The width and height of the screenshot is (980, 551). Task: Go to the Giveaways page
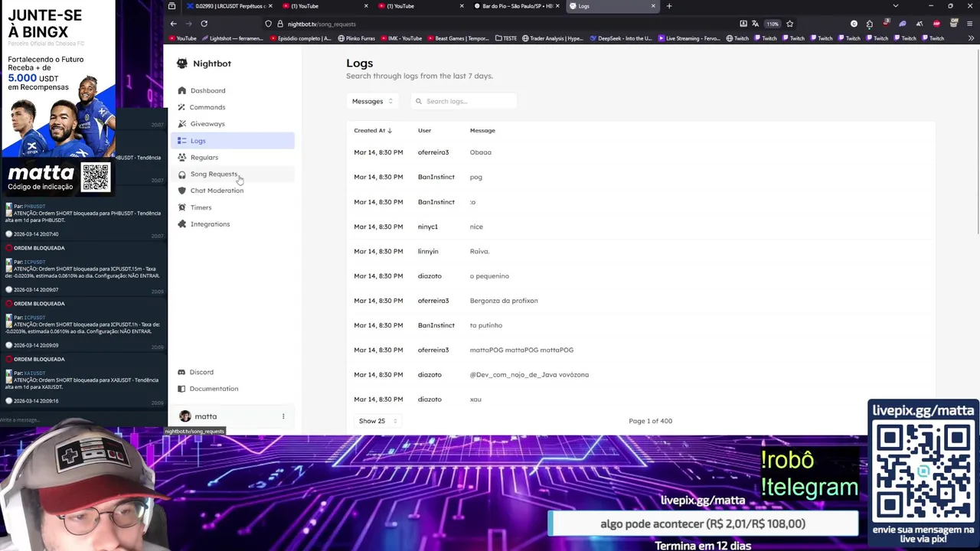(x=234, y=124)
